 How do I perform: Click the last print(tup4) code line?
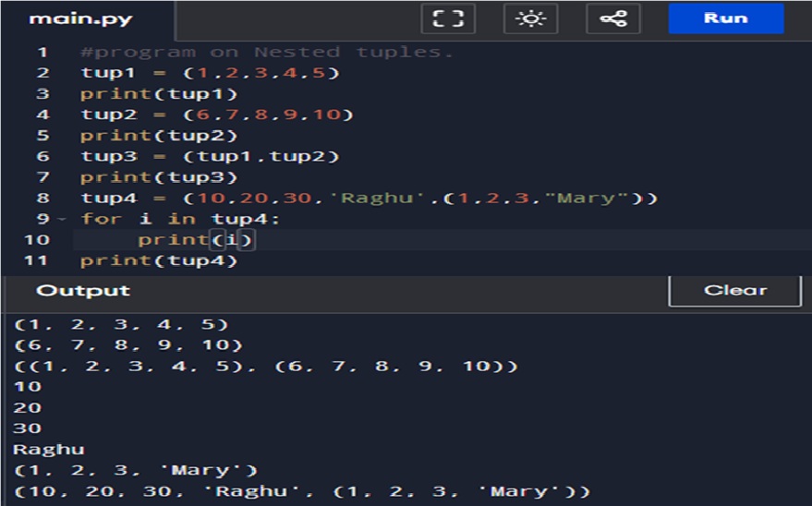159,260
